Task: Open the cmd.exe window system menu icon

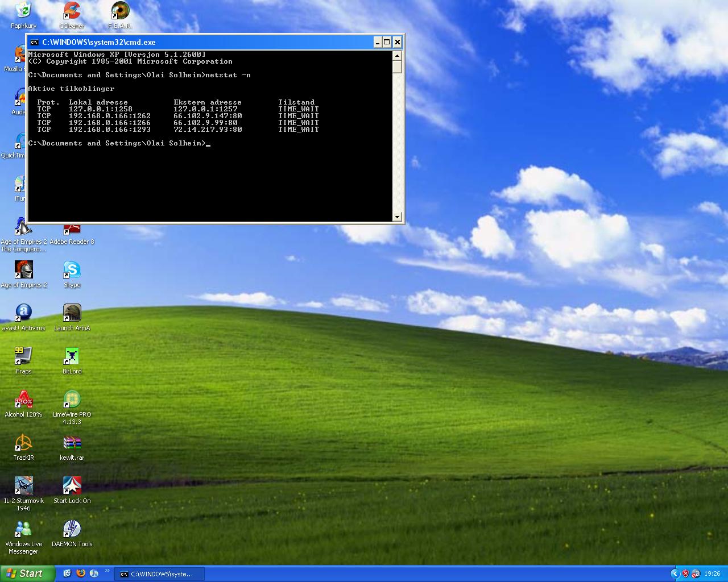Action: point(34,42)
